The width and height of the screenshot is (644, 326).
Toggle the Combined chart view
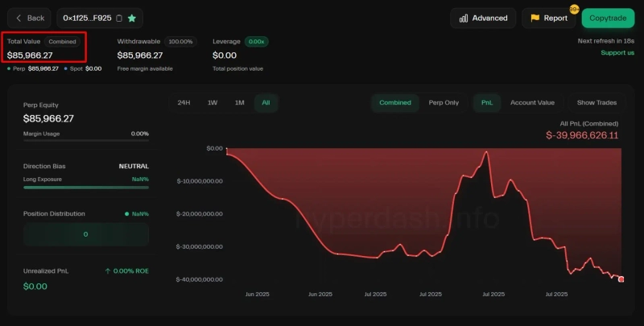point(395,102)
